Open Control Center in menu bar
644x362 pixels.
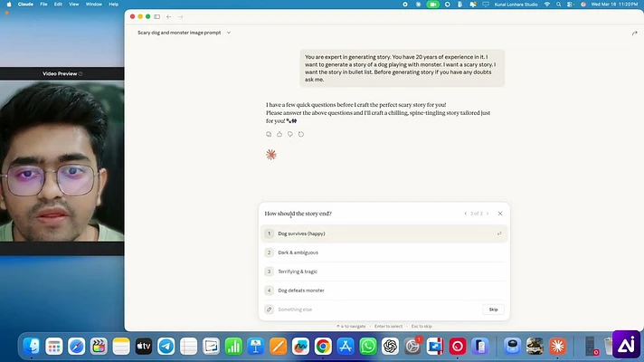[x=570, y=5]
